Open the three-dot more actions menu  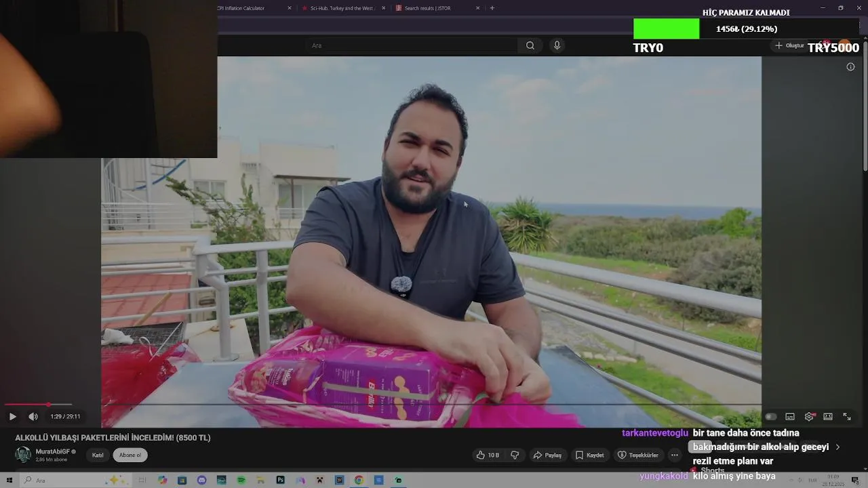pyautogui.click(x=675, y=455)
